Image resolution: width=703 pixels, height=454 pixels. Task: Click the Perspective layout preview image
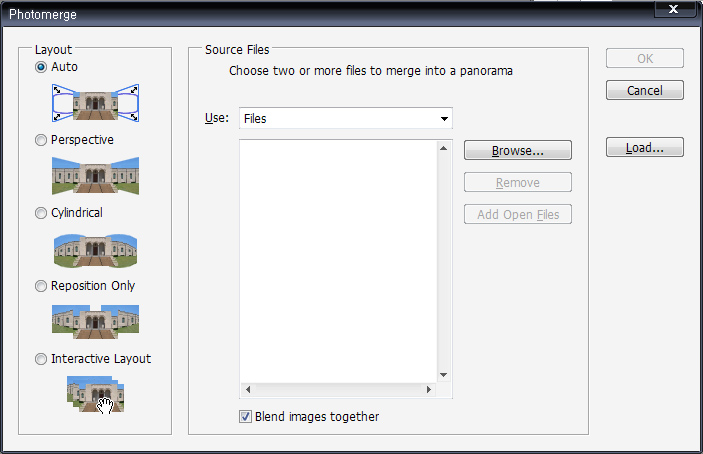(95, 175)
